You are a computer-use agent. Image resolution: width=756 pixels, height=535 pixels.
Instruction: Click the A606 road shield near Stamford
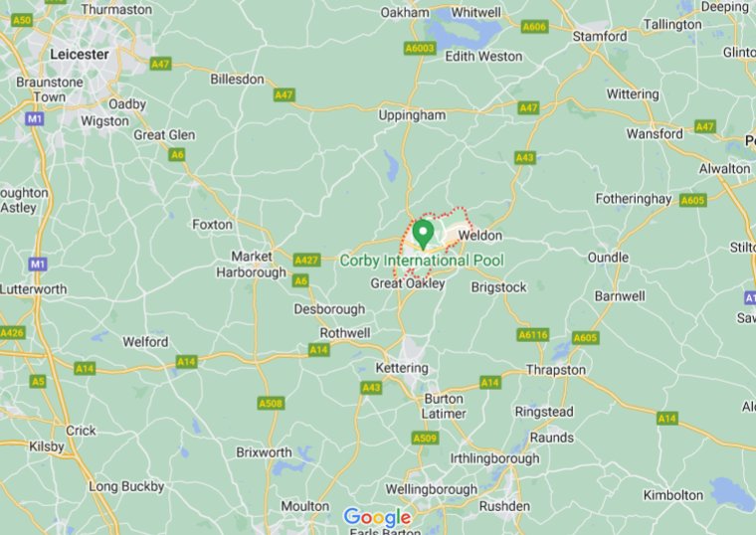point(534,27)
